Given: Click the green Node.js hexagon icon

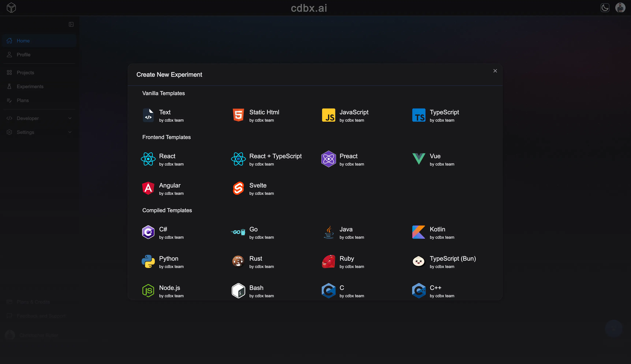Looking at the screenshot, I should 148,291.
